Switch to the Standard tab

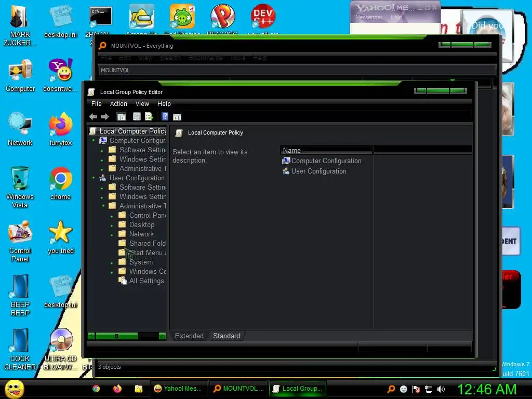point(227,336)
